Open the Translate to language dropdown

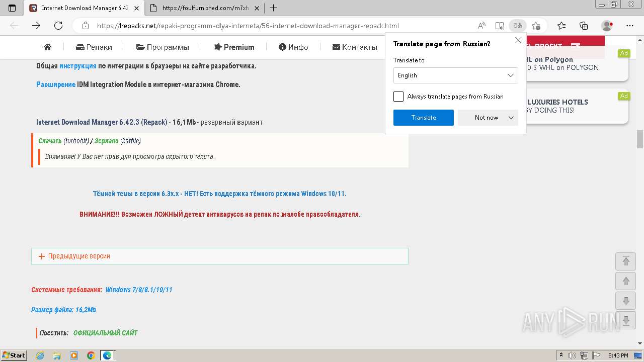click(456, 75)
